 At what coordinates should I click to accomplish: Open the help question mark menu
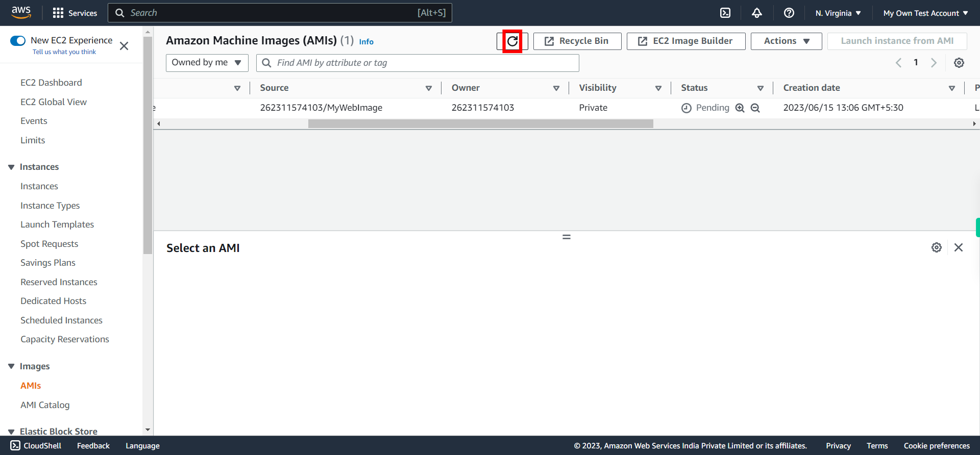tap(789, 13)
